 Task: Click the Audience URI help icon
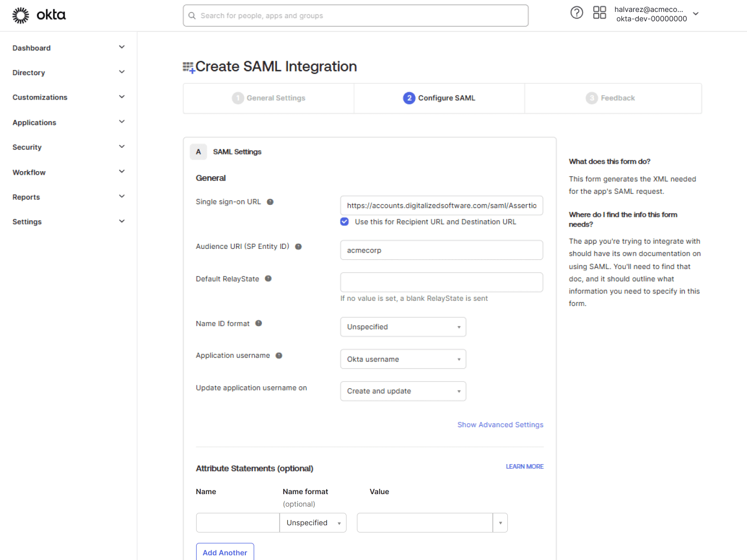[x=298, y=247]
